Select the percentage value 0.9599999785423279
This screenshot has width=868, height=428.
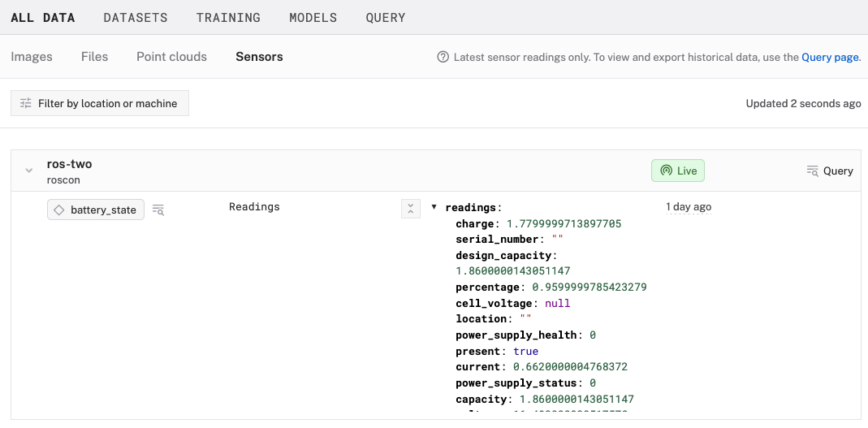coord(589,287)
